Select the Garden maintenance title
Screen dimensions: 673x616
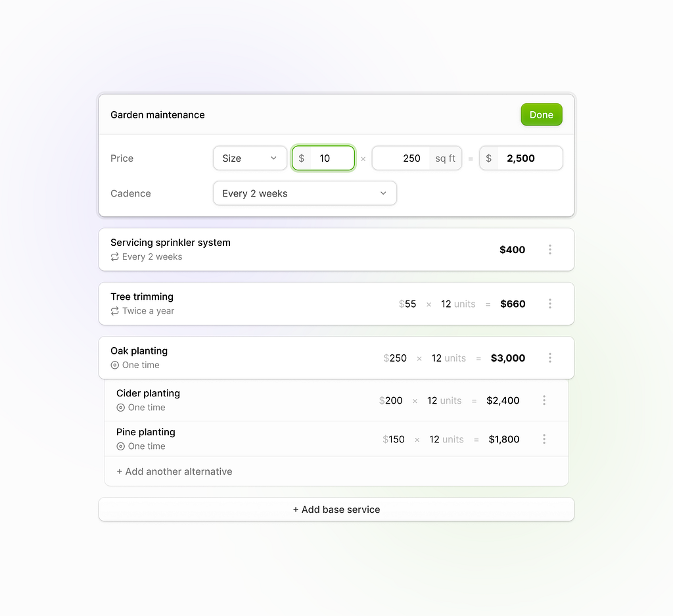pos(157,114)
